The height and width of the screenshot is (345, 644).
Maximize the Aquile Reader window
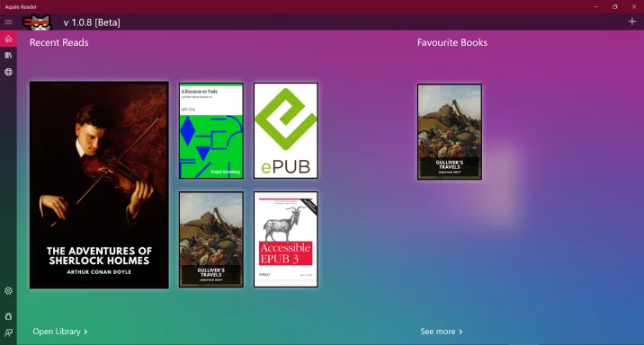tap(615, 6)
